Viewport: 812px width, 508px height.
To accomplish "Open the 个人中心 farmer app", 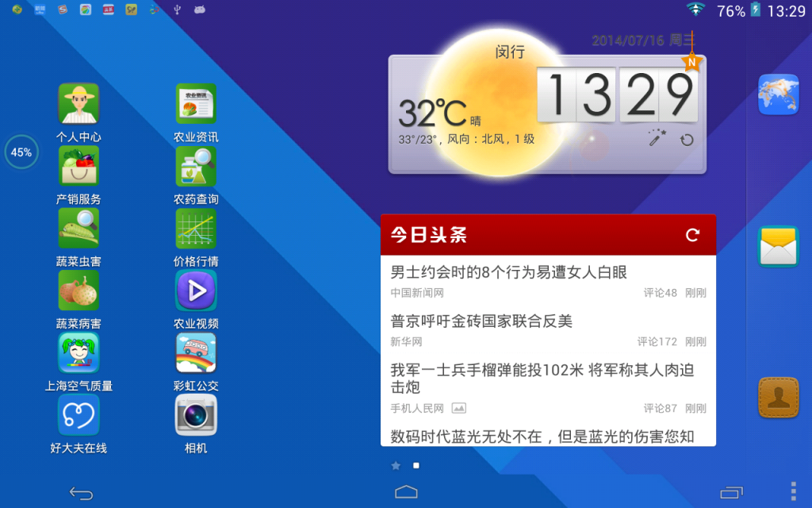I will coord(79,104).
